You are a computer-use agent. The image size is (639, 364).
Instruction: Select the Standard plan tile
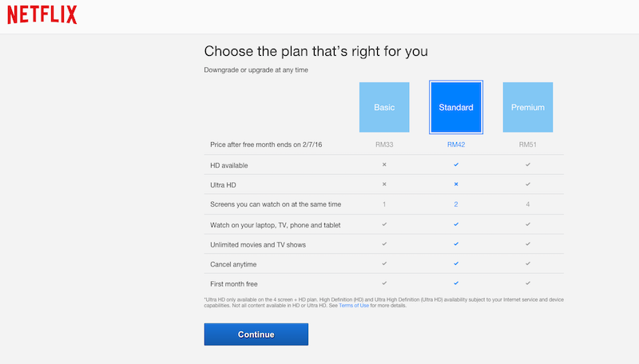456,107
